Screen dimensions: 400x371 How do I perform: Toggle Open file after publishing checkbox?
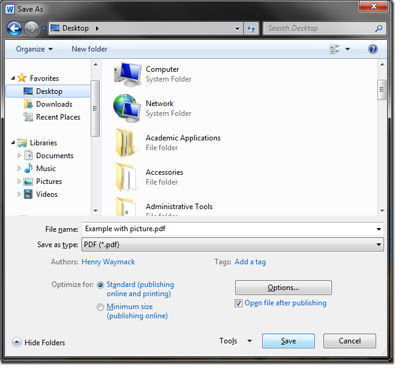pos(238,303)
